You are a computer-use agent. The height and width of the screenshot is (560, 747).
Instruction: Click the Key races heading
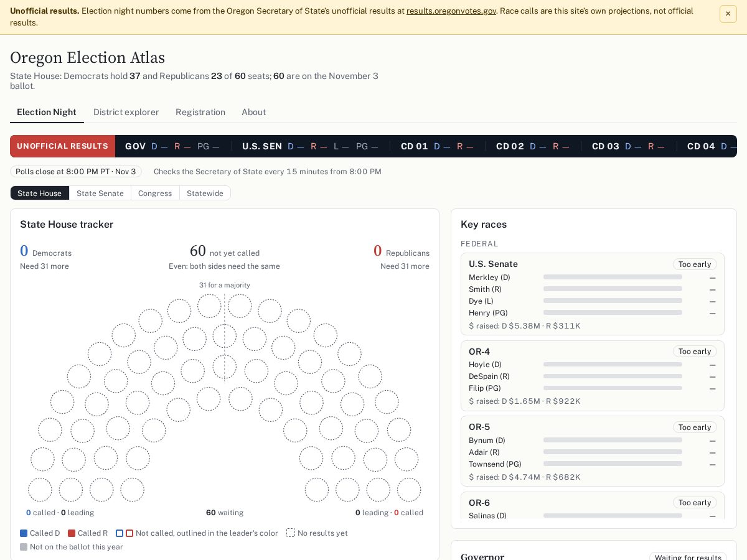pyautogui.click(x=484, y=225)
